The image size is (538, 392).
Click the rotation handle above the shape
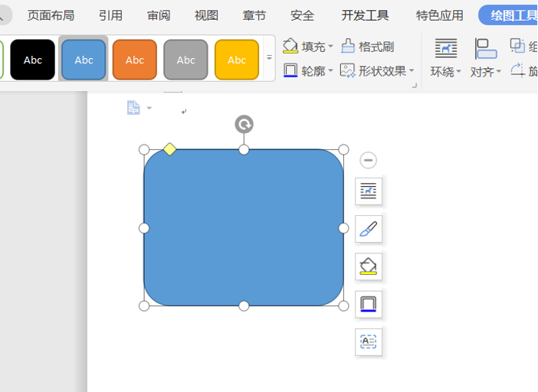coord(244,124)
